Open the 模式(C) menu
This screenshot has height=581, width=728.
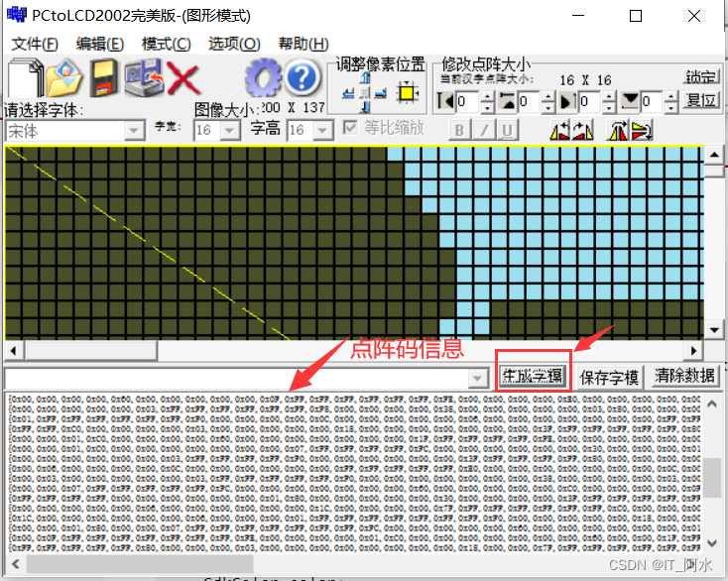pos(167,44)
